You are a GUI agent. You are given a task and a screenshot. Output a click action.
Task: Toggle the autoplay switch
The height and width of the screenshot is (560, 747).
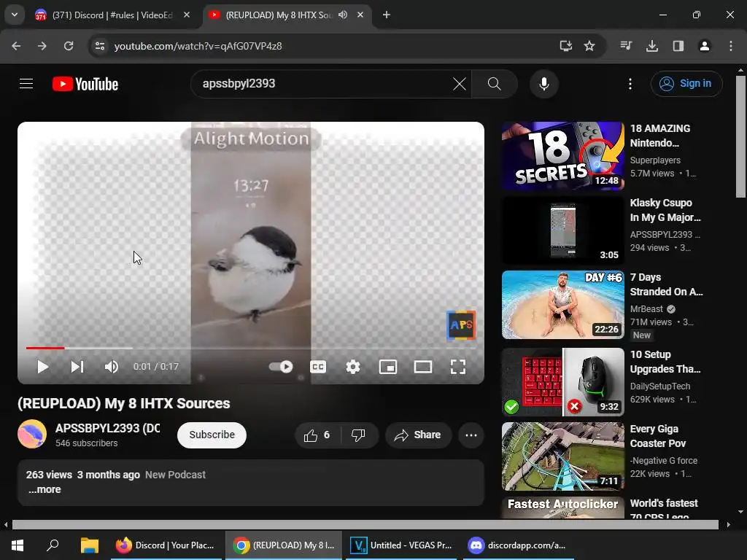click(x=281, y=367)
